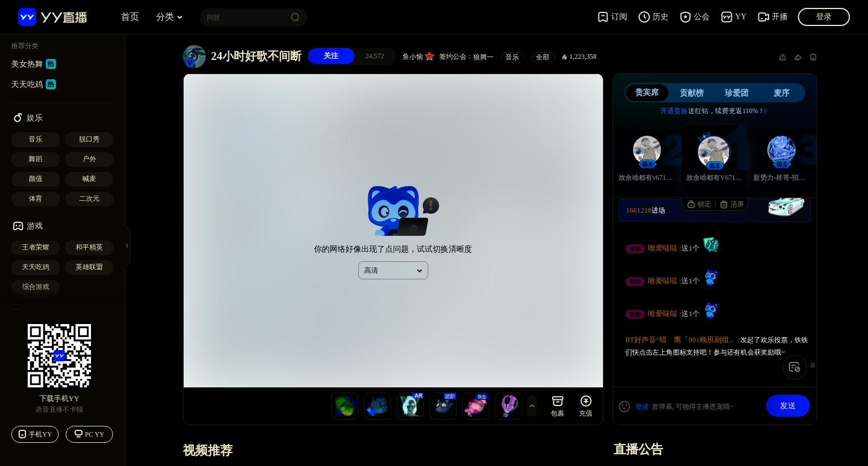Click the second-place noble avatar 故余啥都有v671

coord(647,152)
